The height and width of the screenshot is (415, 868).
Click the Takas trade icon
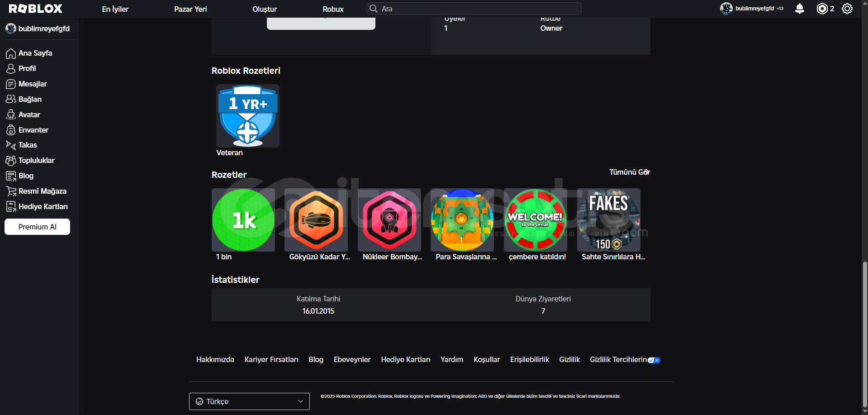11,145
